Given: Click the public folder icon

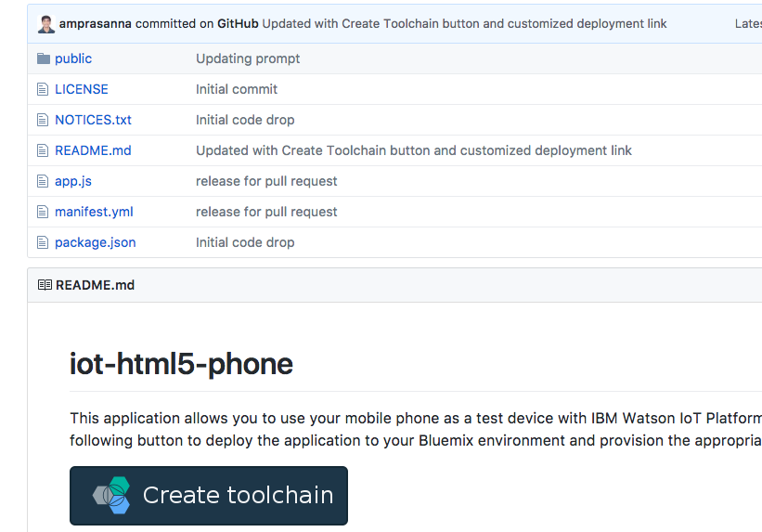Looking at the screenshot, I should click(x=44, y=58).
